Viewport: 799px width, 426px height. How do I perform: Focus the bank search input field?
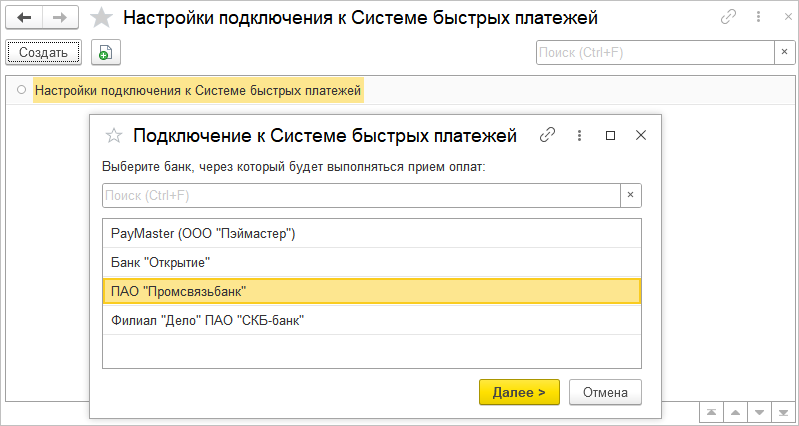coord(360,195)
